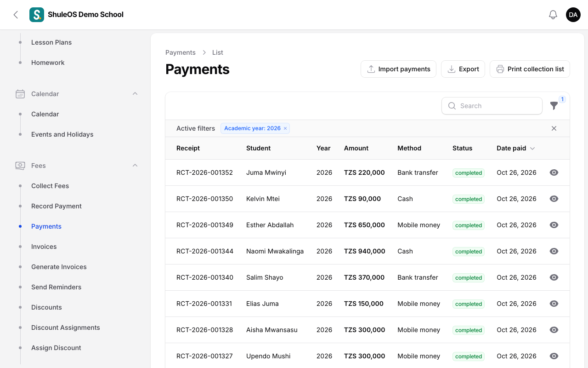Viewport: 588px width, 368px height.
Task: Click the Fees section icon in sidebar
Action: pyautogui.click(x=20, y=166)
